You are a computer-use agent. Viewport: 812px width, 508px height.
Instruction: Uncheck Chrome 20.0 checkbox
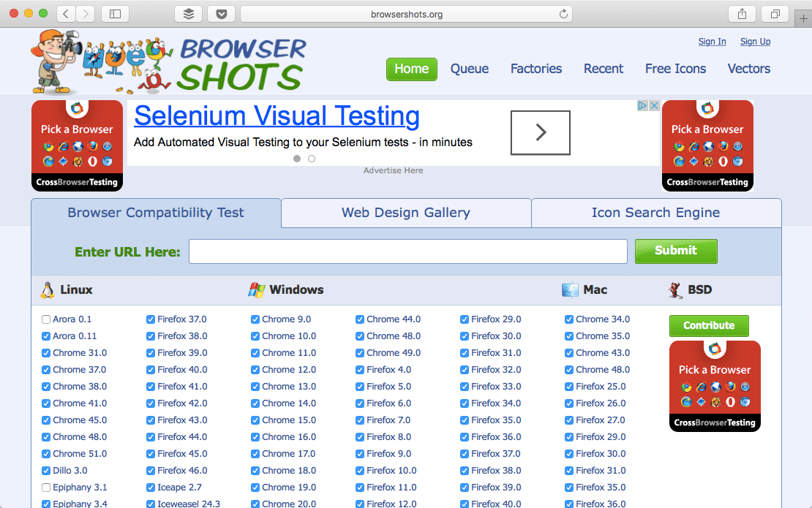pos(255,504)
